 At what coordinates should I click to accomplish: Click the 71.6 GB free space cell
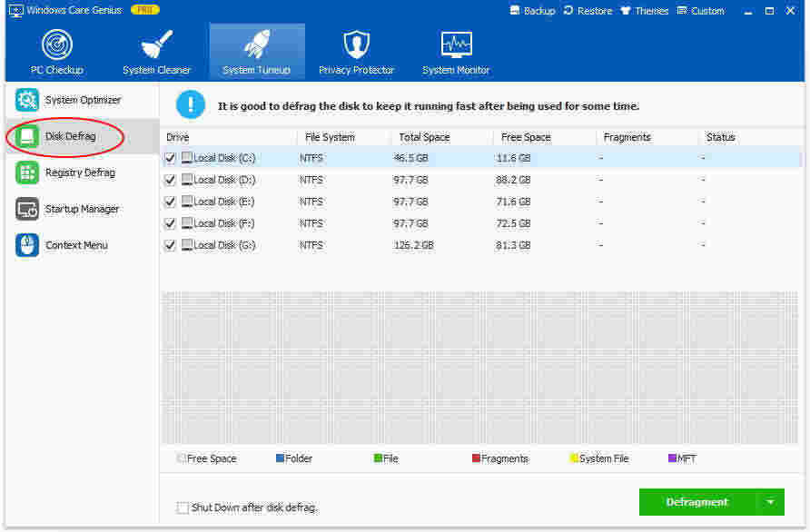tap(513, 202)
